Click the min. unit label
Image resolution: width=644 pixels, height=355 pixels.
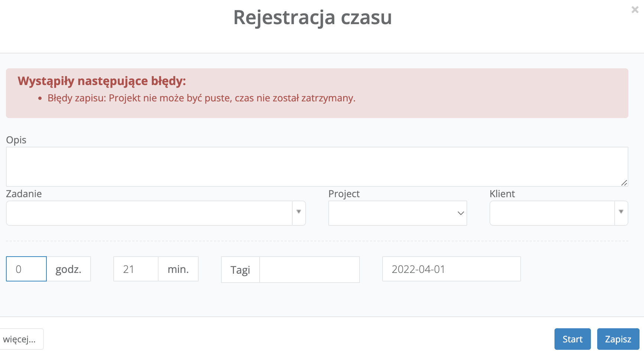coord(178,269)
